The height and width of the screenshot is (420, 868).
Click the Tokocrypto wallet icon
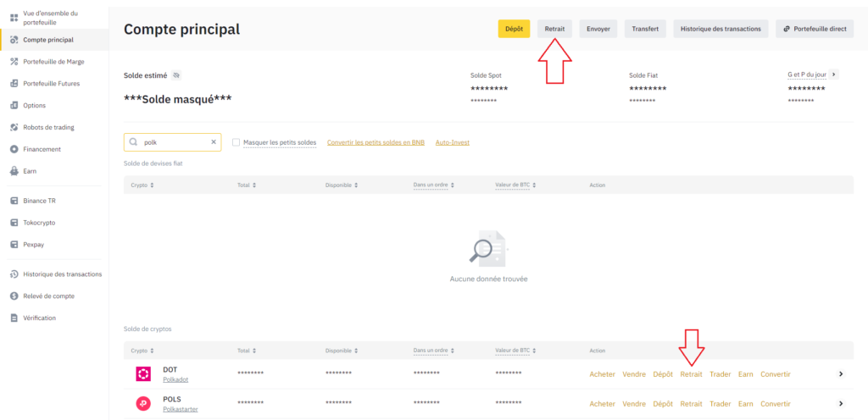(x=14, y=223)
